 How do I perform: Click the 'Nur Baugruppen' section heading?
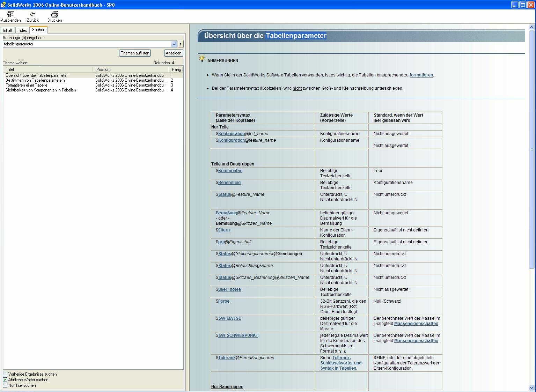pos(227,387)
